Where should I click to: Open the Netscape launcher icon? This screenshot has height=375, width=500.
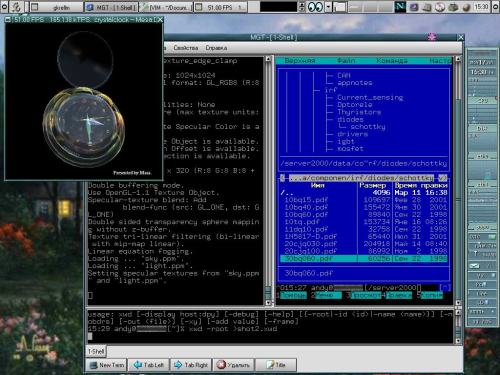400,7
